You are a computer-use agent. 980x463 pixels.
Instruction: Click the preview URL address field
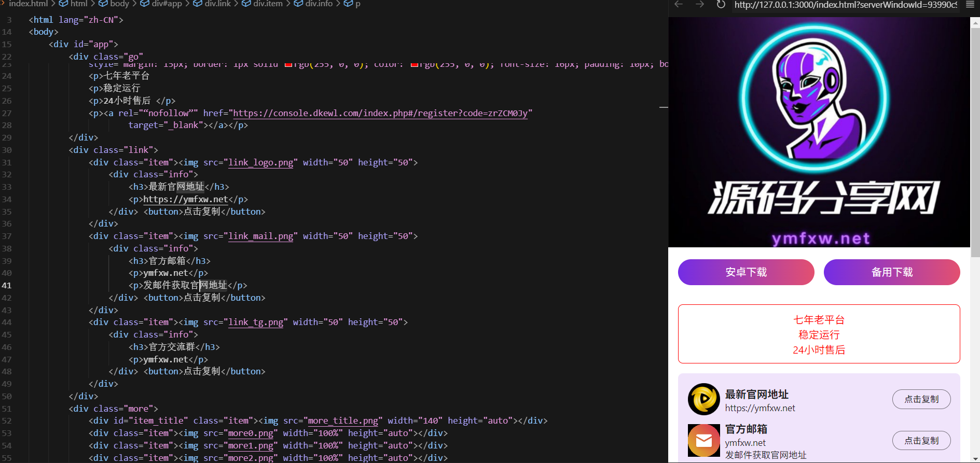click(845, 5)
